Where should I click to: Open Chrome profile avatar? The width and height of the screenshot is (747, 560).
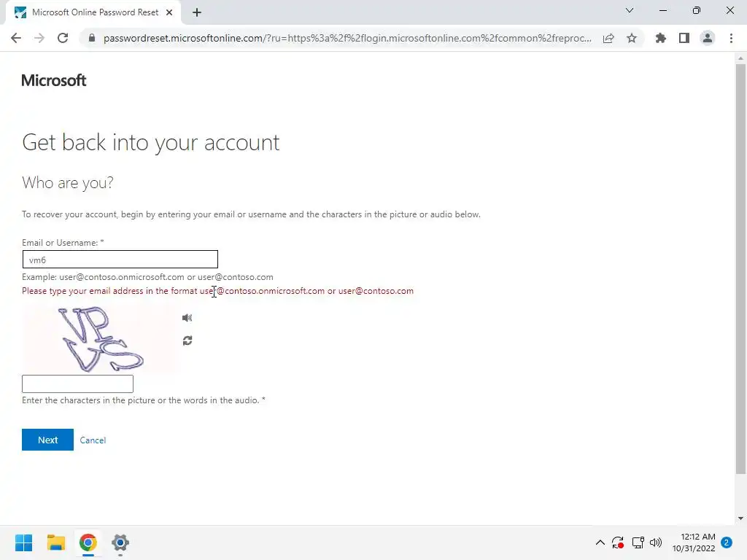click(x=708, y=38)
